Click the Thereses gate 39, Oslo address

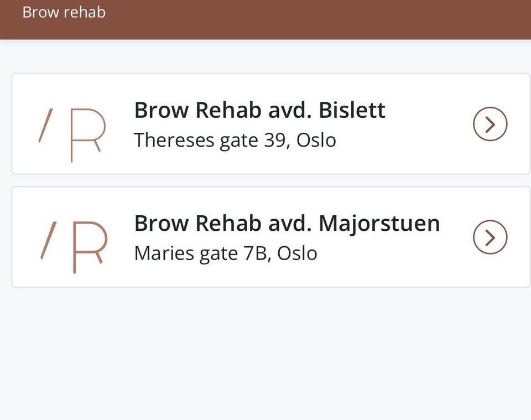tap(235, 139)
